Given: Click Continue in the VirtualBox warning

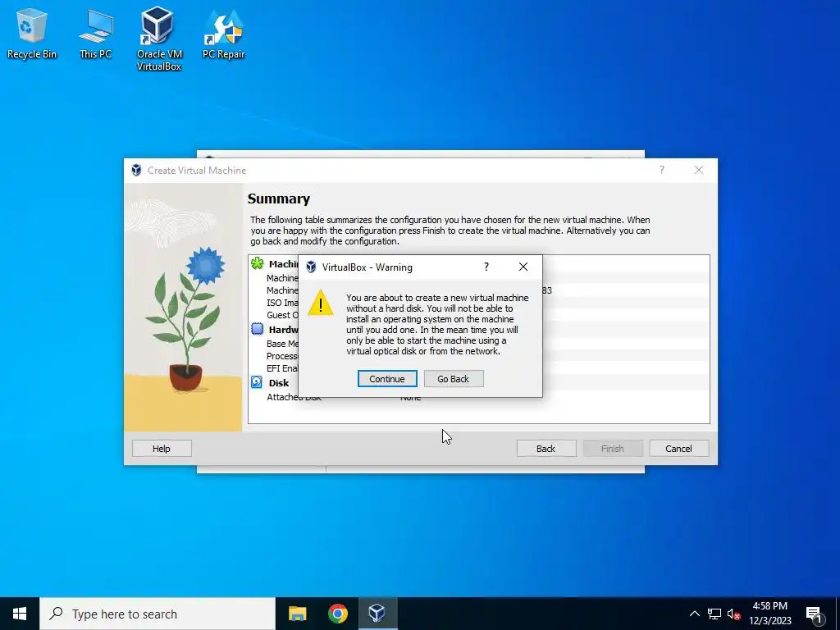Looking at the screenshot, I should 387,379.
